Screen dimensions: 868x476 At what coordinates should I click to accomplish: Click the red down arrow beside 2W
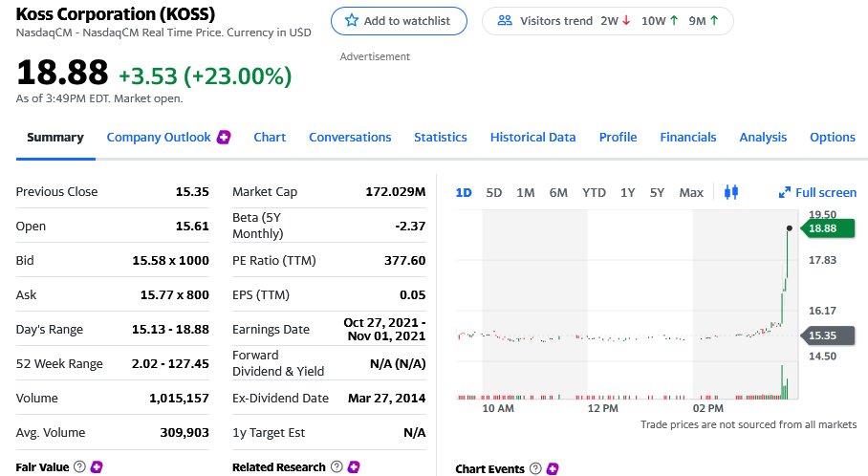pyautogui.click(x=626, y=20)
